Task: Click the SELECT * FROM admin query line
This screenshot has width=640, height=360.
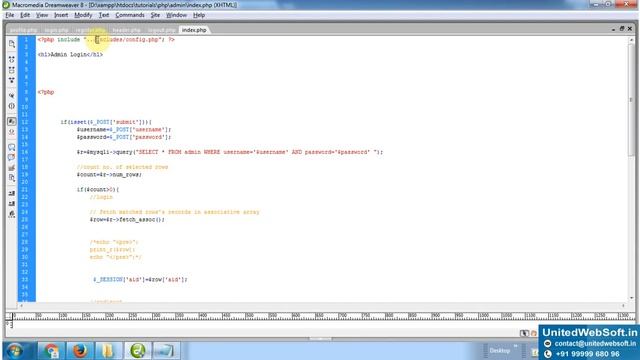Action: click(230, 152)
